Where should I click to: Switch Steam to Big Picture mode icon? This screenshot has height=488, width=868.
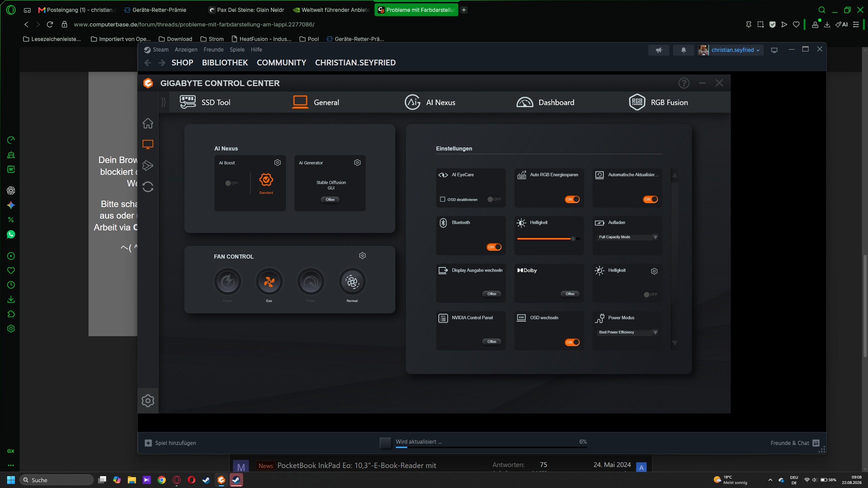tap(774, 50)
